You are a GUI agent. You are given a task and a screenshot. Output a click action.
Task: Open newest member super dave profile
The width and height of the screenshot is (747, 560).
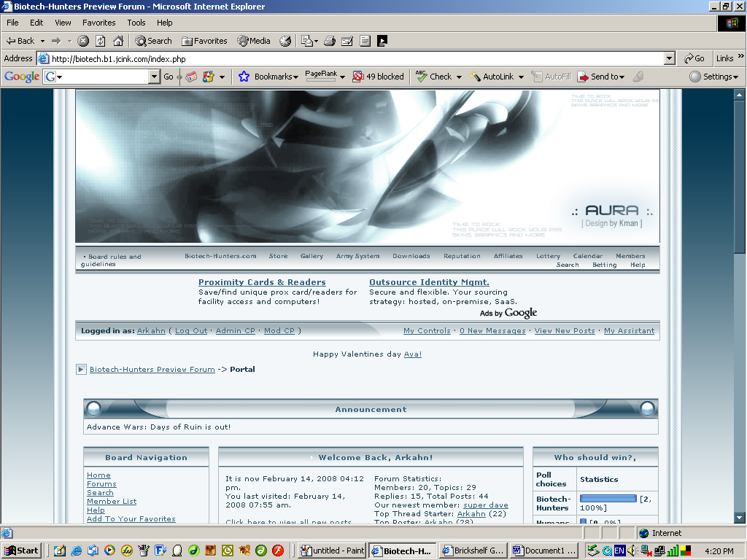pos(485,505)
